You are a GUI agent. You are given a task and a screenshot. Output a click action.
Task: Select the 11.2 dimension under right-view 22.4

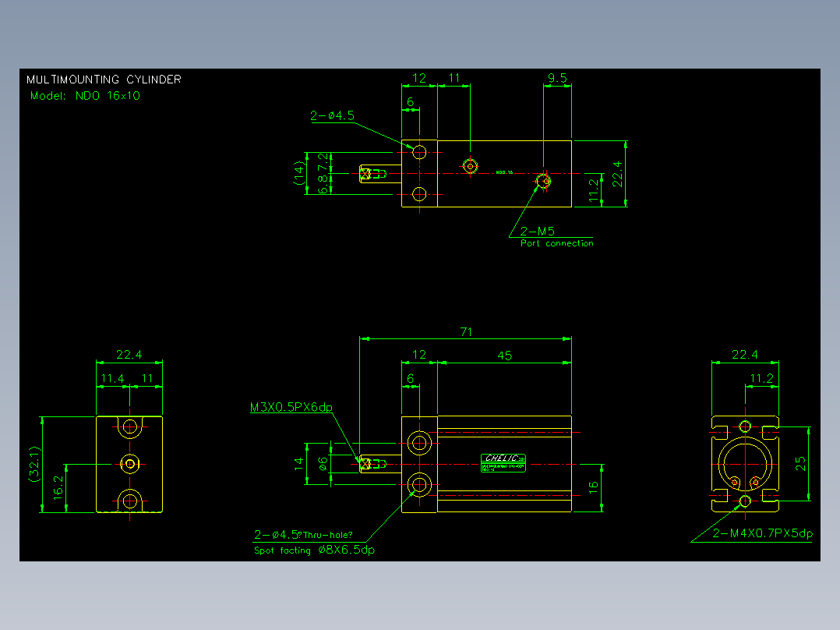click(762, 378)
